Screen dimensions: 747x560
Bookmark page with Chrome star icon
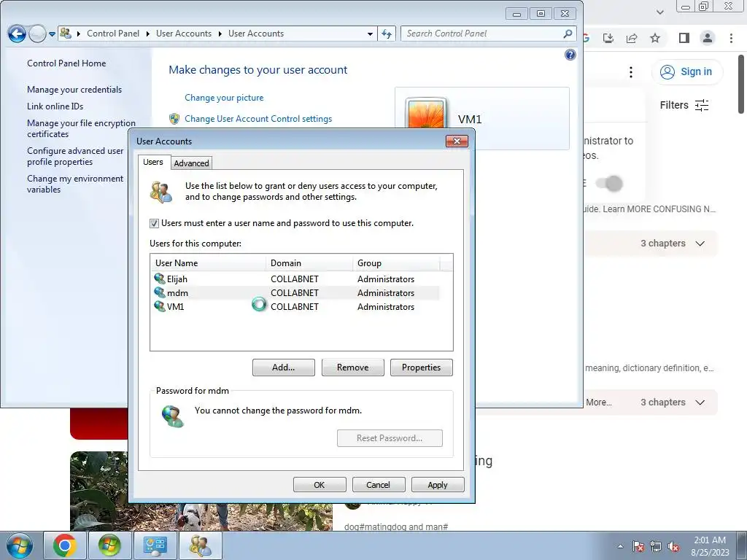(x=656, y=38)
